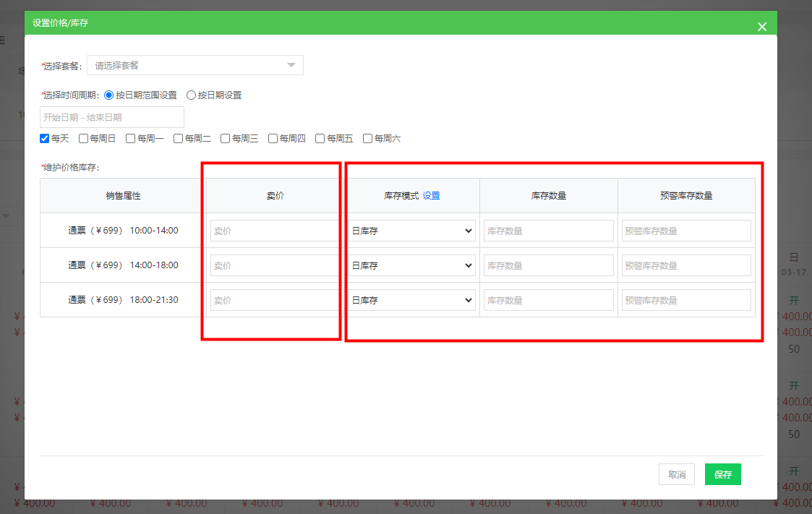This screenshot has width=812, height=514.
Task: Select 按日期设置 radio option
Action: click(192, 95)
